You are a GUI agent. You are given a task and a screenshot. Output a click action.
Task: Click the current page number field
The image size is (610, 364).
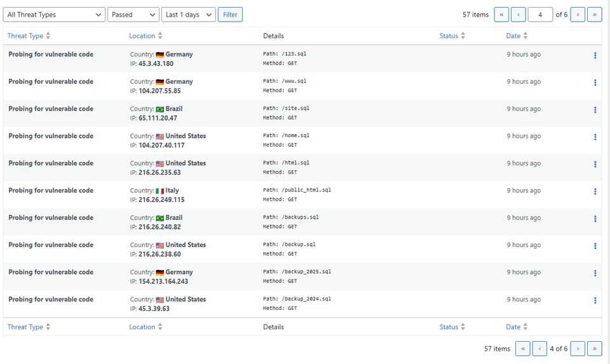pos(540,15)
